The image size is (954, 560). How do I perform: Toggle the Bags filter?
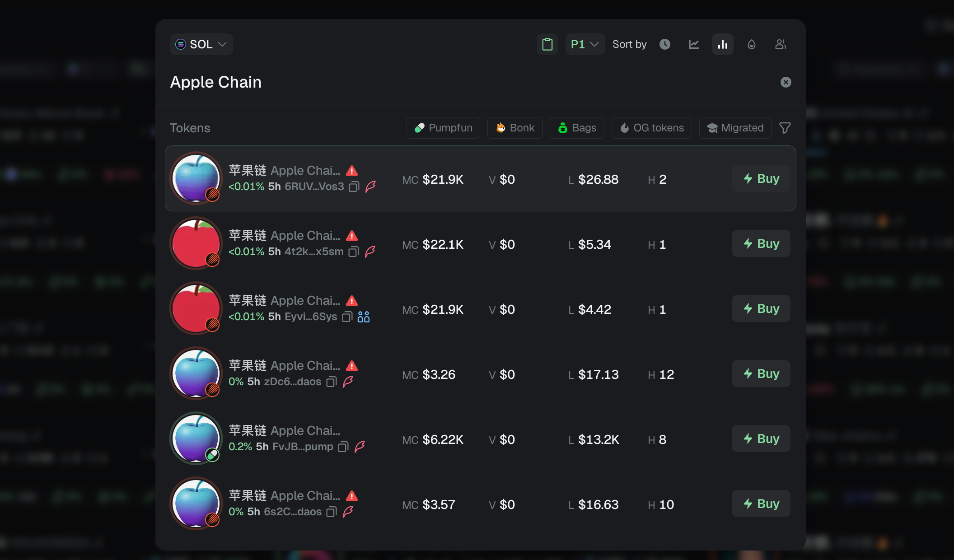click(577, 128)
